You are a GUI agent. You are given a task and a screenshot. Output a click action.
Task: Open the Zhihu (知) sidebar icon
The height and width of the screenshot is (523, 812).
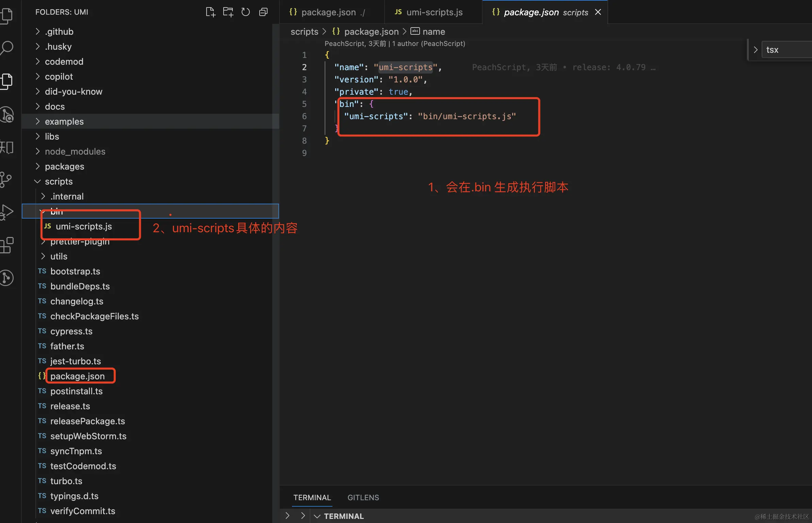[x=7, y=147]
